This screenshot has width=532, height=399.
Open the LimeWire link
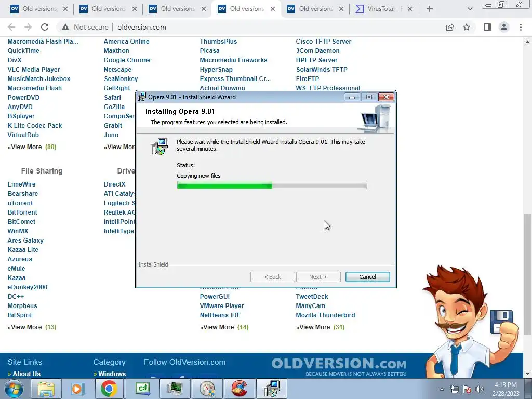pos(21,184)
